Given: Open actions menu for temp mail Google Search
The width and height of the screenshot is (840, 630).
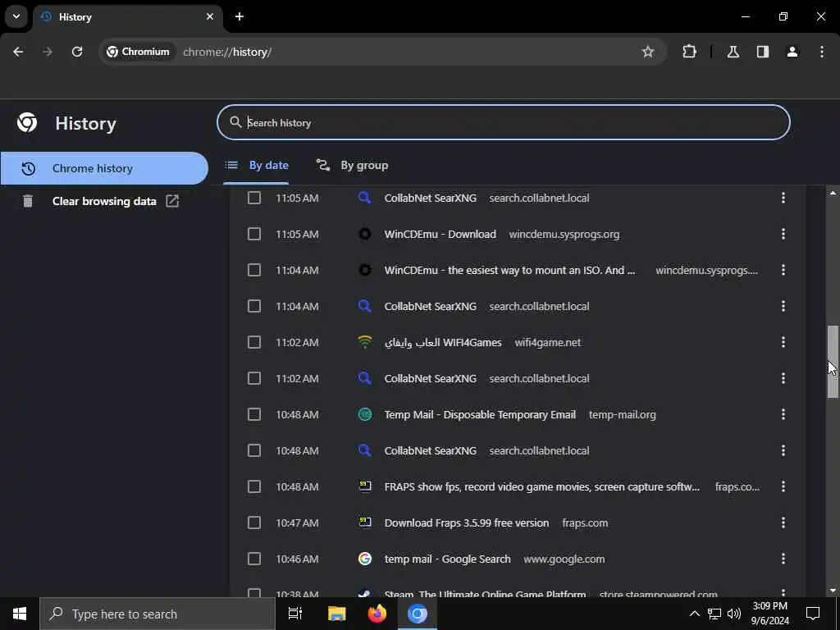Looking at the screenshot, I should point(783,559).
